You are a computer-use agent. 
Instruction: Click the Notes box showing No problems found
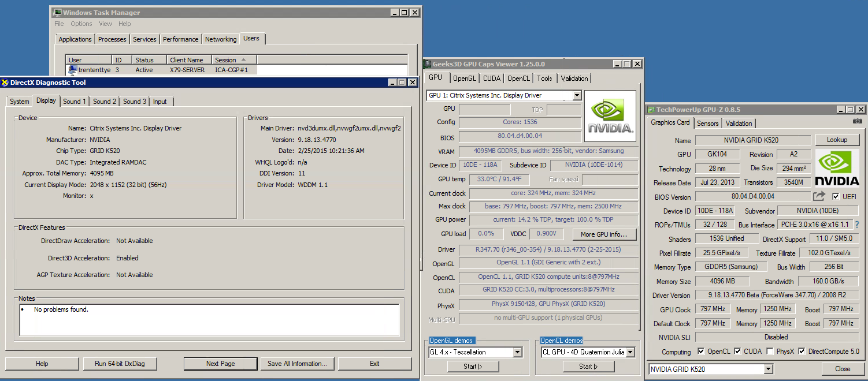209,320
